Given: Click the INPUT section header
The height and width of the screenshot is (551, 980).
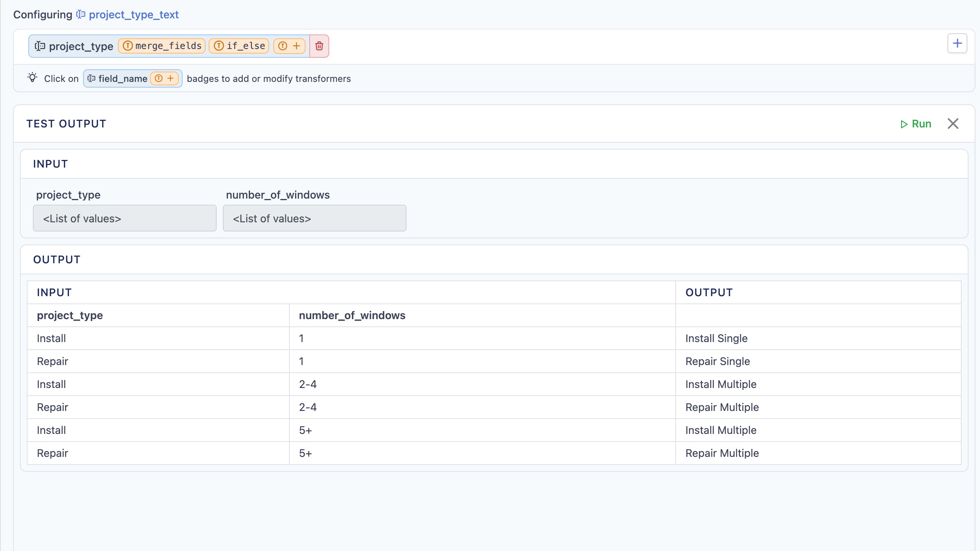Looking at the screenshot, I should (x=50, y=164).
